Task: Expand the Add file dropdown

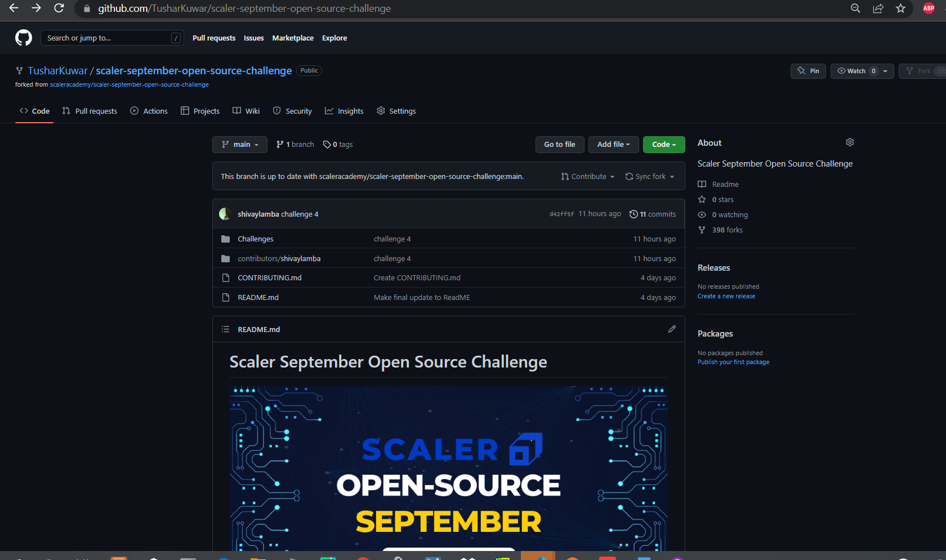Action: coord(613,145)
